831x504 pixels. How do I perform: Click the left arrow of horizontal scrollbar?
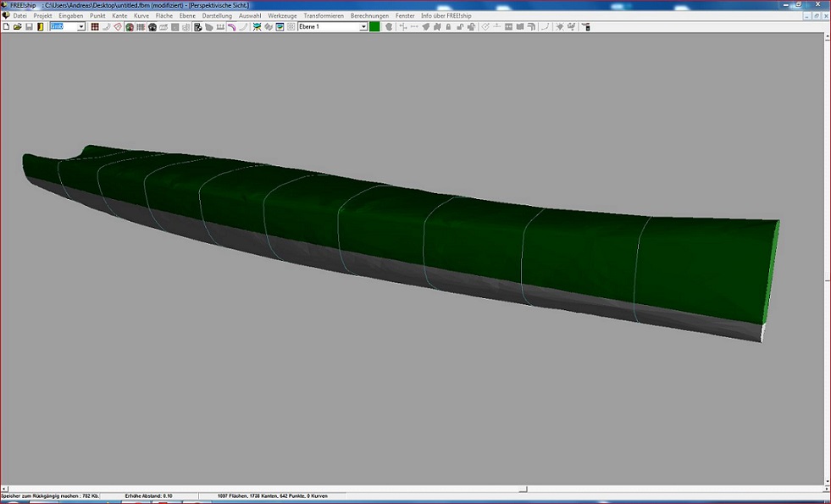[5, 489]
